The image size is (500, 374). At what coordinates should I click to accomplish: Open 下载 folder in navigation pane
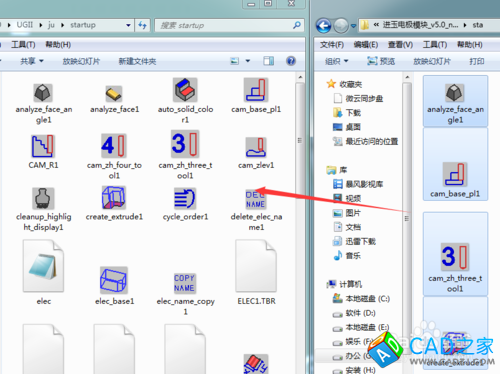(x=347, y=113)
